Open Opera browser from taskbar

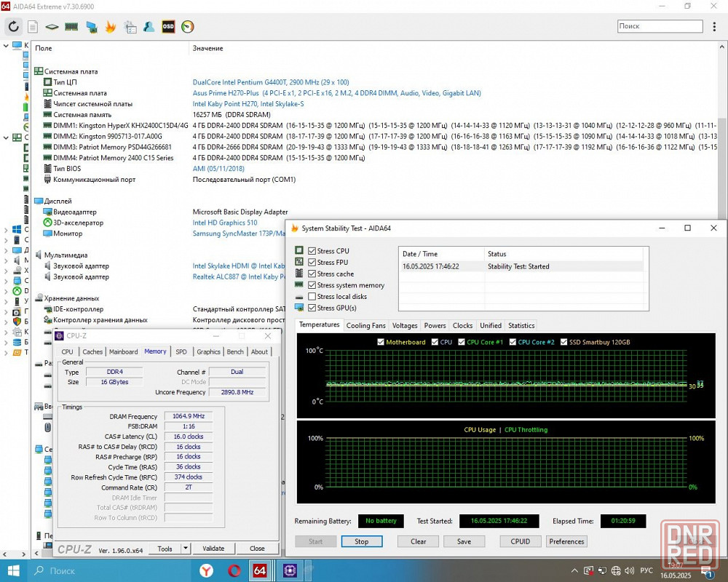tap(234, 570)
